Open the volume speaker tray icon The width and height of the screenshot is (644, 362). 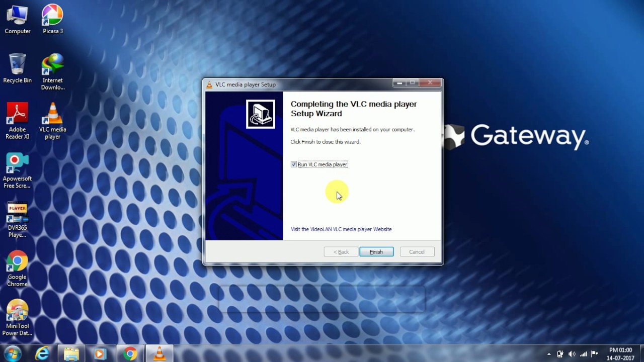coord(572,354)
